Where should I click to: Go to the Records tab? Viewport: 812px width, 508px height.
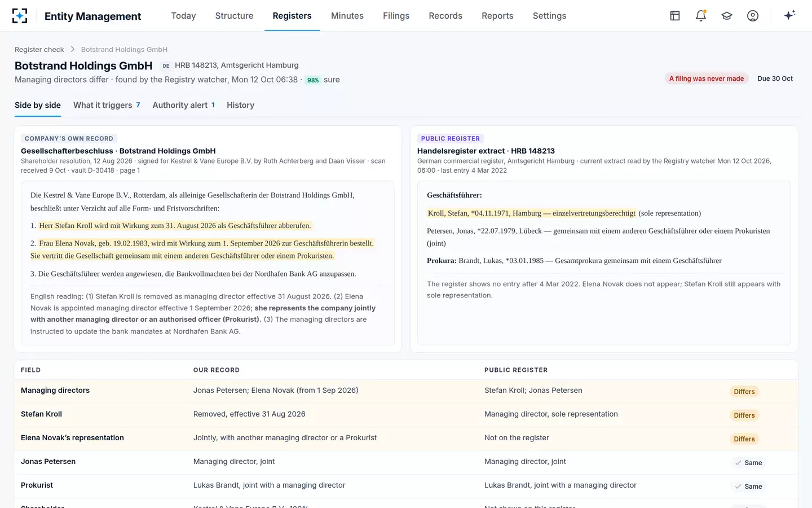pyautogui.click(x=445, y=16)
